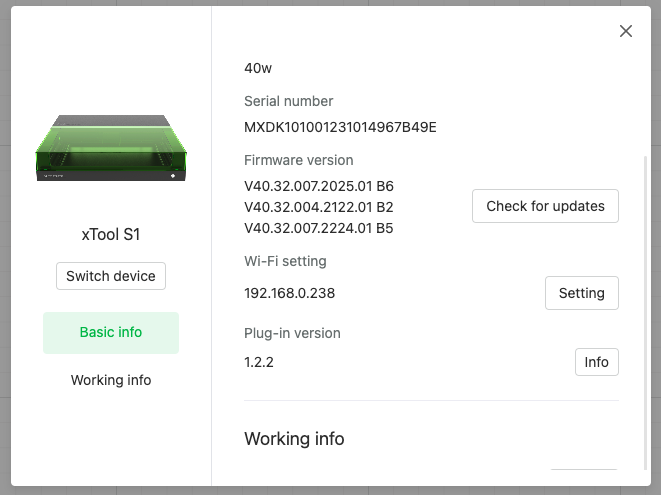Click the xTool S1 device name
Image resolution: width=661 pixels, height=495 pixels.
pos(111,234)
